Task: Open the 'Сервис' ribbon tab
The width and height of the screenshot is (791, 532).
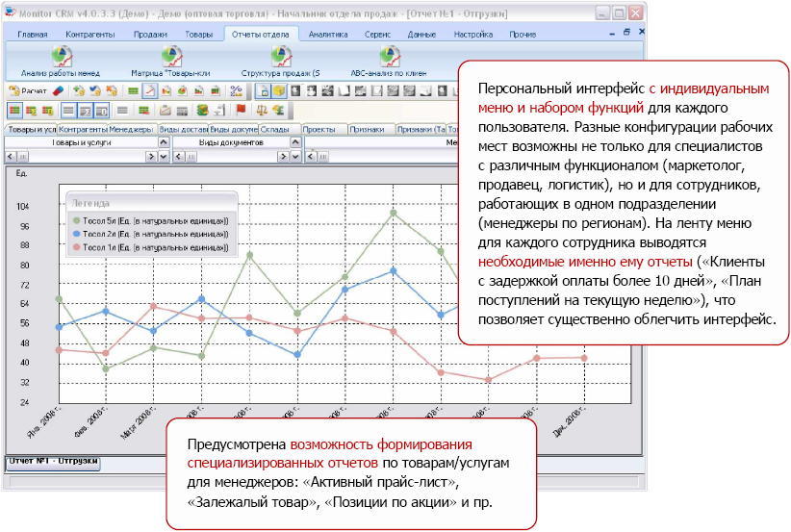Action: (x=377, y=35)
